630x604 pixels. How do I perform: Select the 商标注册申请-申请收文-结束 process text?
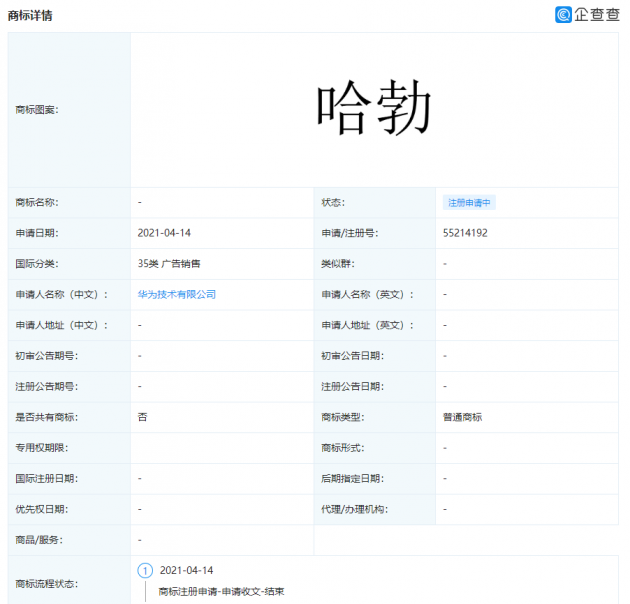point(221,592)
